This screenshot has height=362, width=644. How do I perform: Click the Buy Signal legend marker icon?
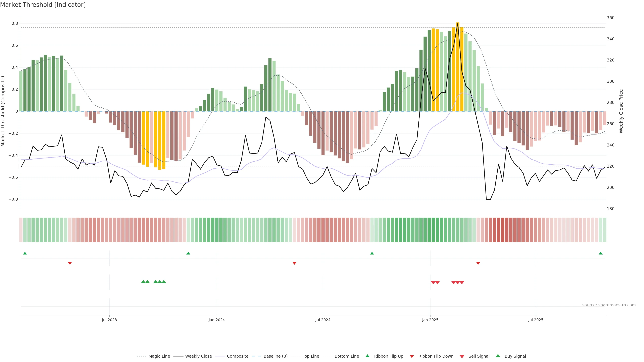click(x=498, y=356)
